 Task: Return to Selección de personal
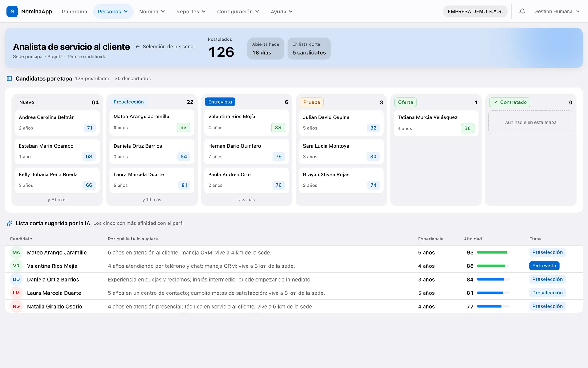(165, 47)
